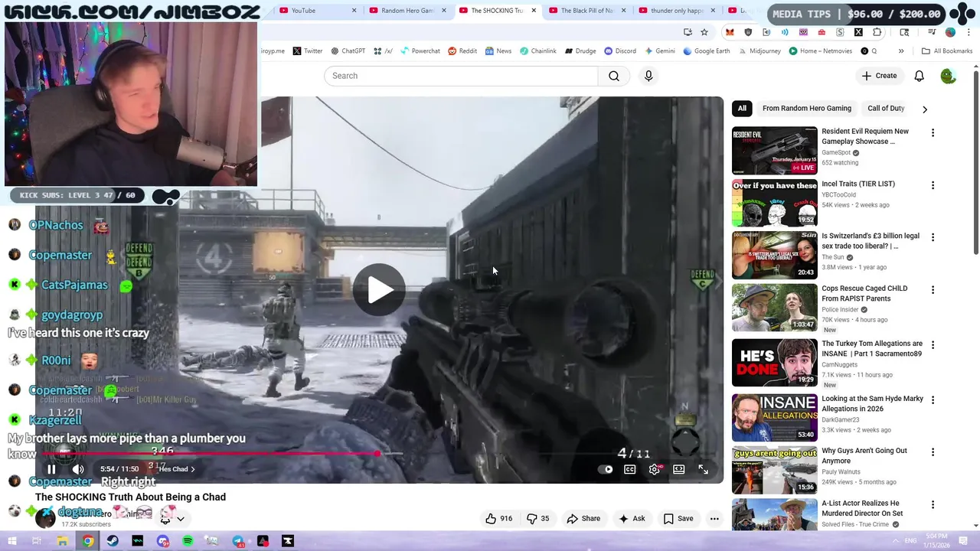This screenshot has height=551, width=980.
Task: Open the Windows Start menu
Action: 11,541
